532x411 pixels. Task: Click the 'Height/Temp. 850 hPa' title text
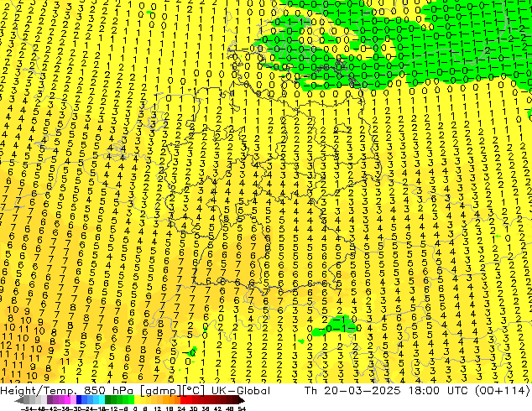coord(67,391)
